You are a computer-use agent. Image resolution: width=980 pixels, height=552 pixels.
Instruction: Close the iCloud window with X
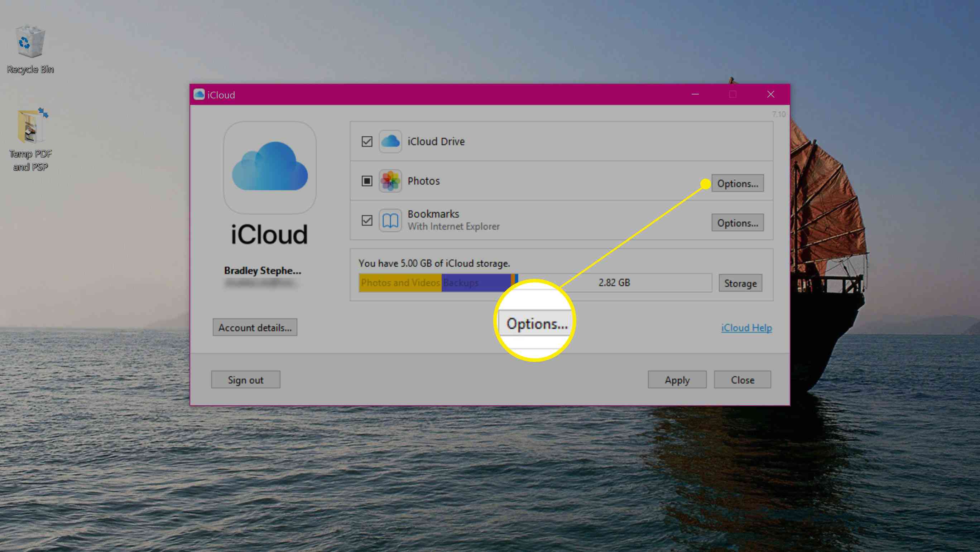coord(770,94)
